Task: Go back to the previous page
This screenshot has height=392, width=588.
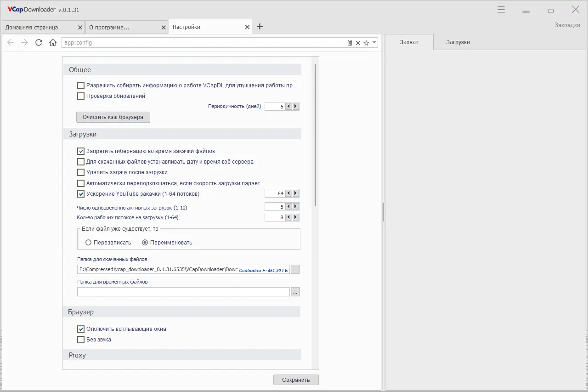Action: [x=11, y=43]
